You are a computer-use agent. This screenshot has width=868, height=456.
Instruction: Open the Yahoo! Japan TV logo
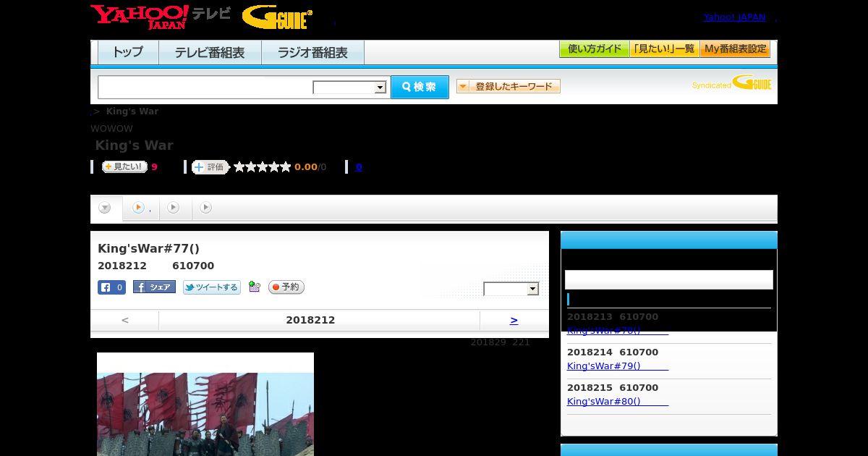(161, 17)
